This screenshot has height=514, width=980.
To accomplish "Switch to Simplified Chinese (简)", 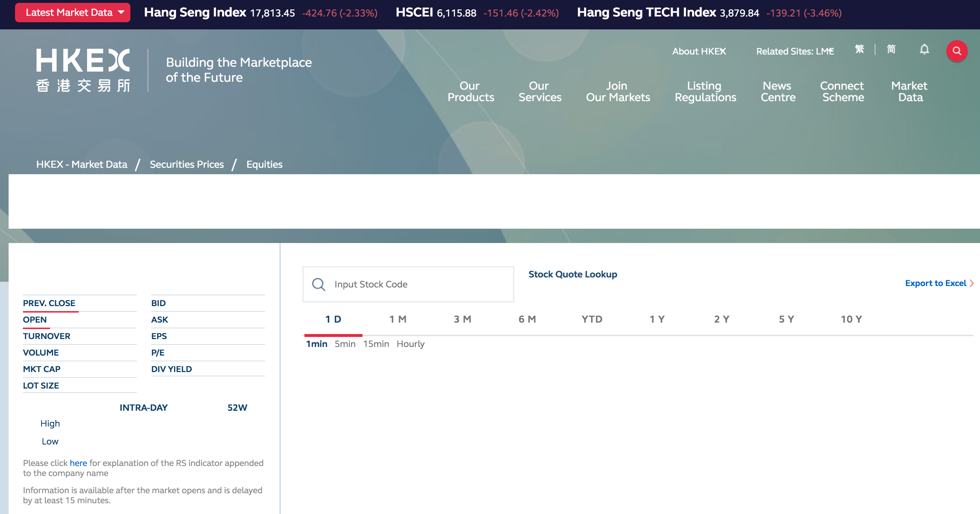I will (x=891, y=49).
